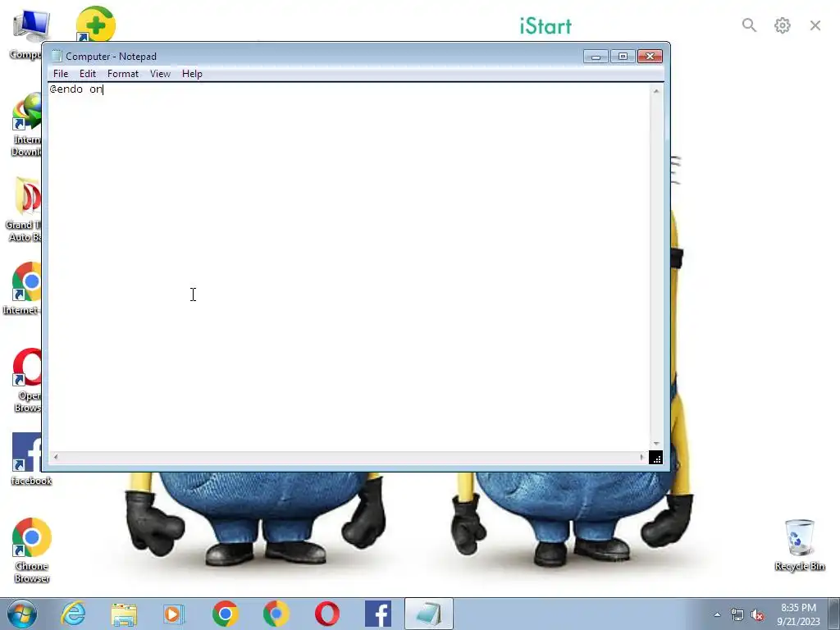Click the muted volume tray icon
Screen dimensions: 840x630
(x=757, y=615)
